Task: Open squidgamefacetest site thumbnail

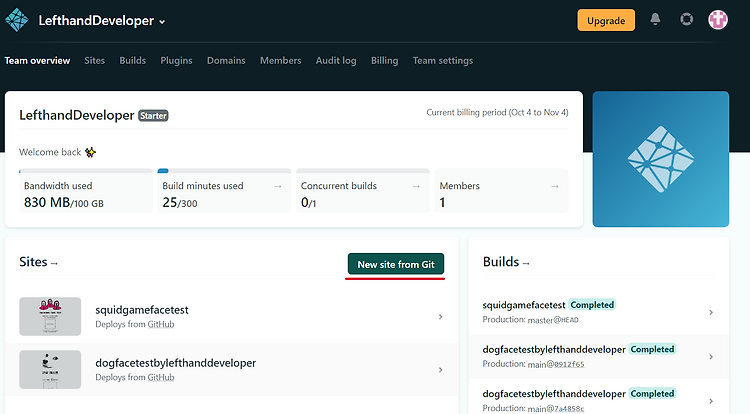Action: (50, 316)
